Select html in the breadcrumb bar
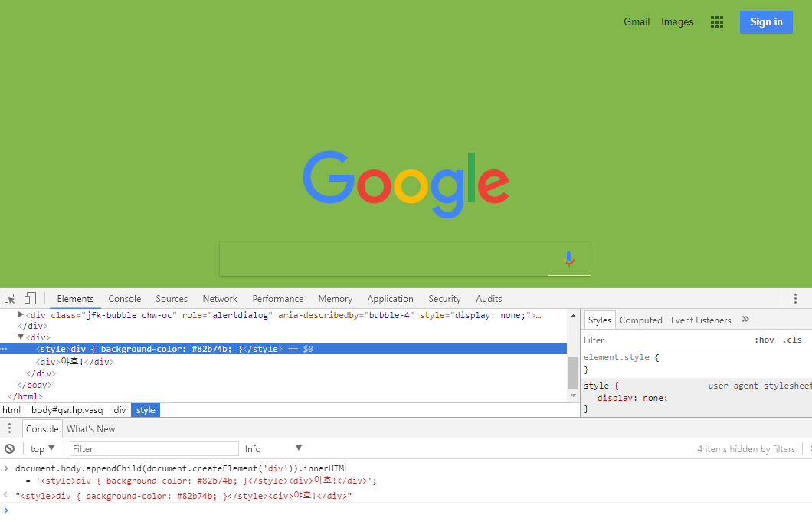 coord(11,410)
